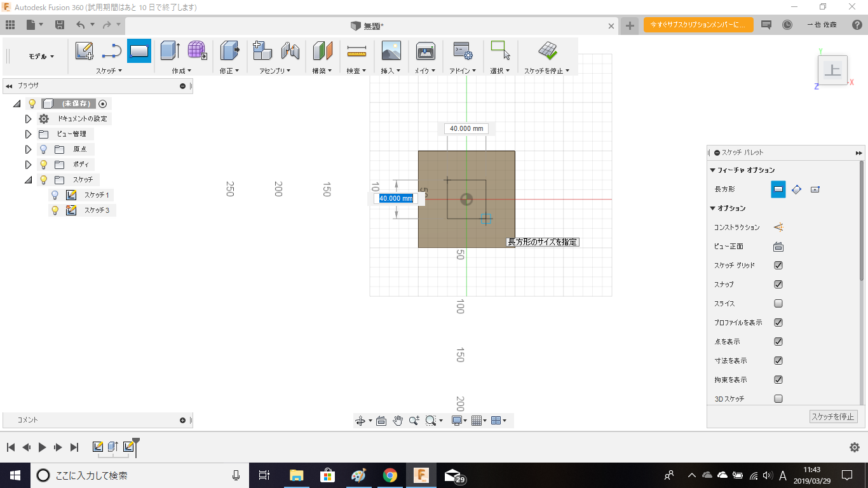The height and width of the screenshot is (488, 868).
Task: Open the Assemble menu
Action: tap(275, 71)
